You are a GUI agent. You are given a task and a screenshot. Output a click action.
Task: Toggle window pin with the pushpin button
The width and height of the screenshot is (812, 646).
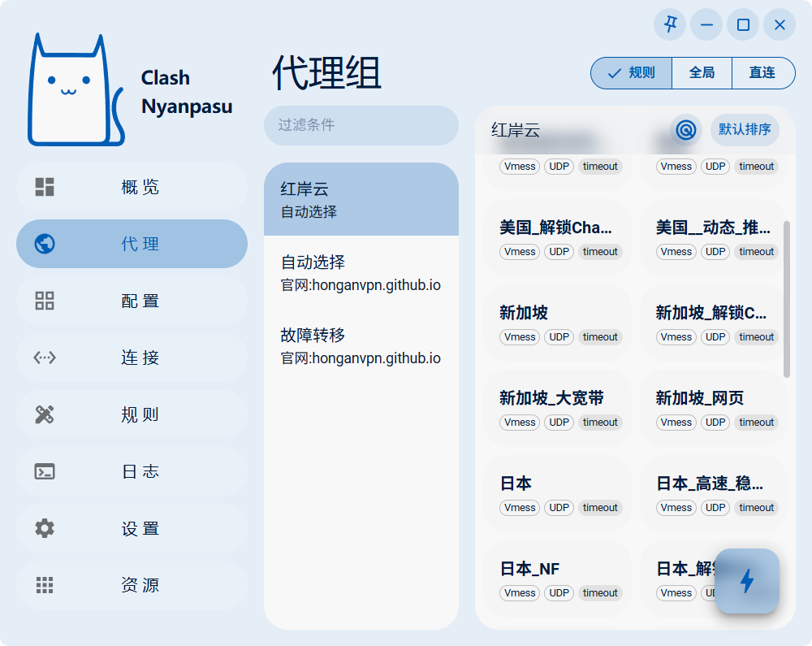(669, 24)
